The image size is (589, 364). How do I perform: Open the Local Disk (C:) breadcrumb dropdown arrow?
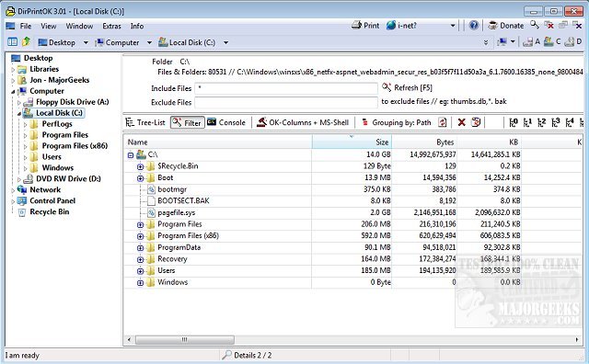(225, 42)
